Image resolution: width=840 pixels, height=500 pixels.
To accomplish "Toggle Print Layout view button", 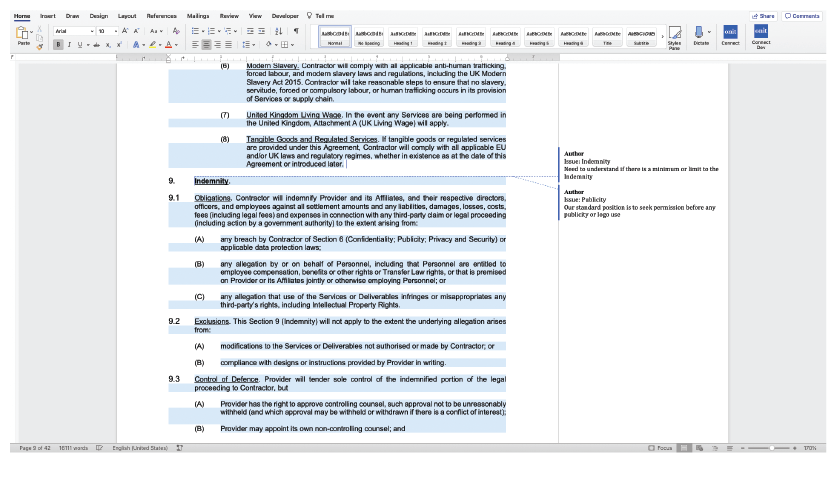I will tap(684, 448).
